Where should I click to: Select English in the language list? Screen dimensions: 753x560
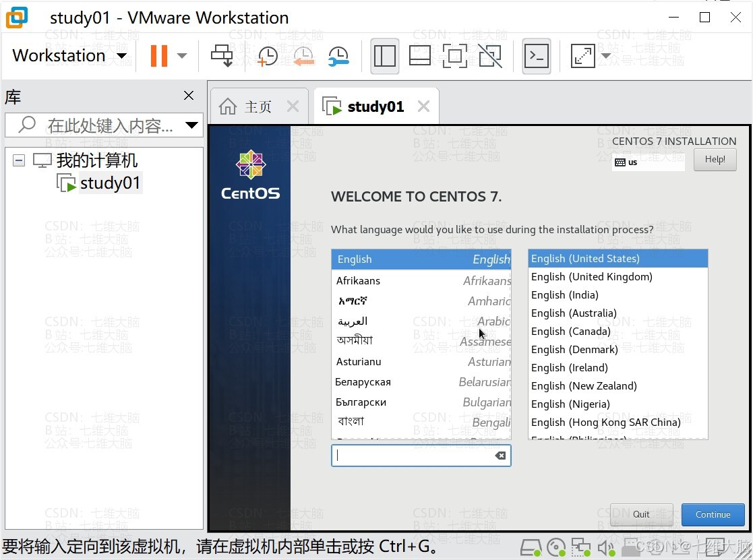pos(421,259)
